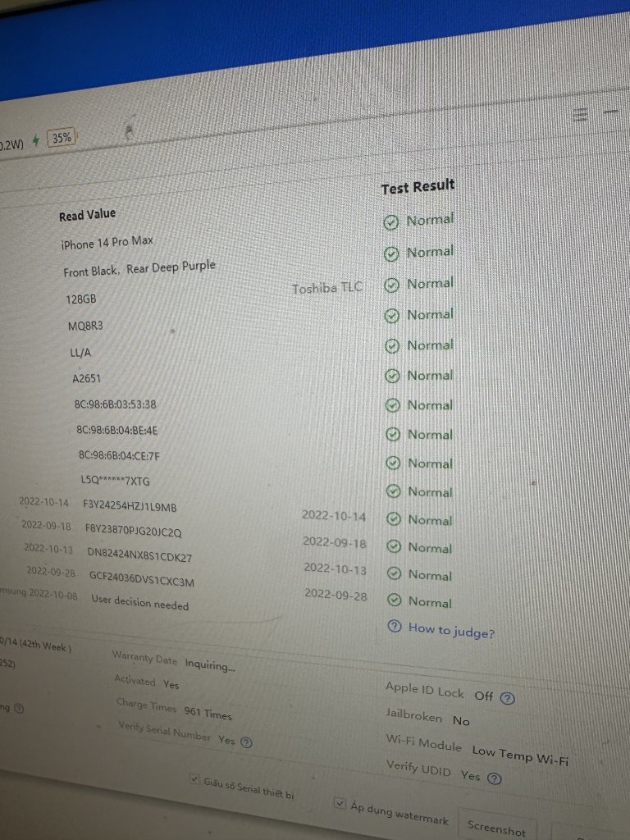This screenshot has width=630, height=840.
Task: Select serial GCF24036DVS1CXC3M
Action: pyautogui.click(x=141, y=578)
